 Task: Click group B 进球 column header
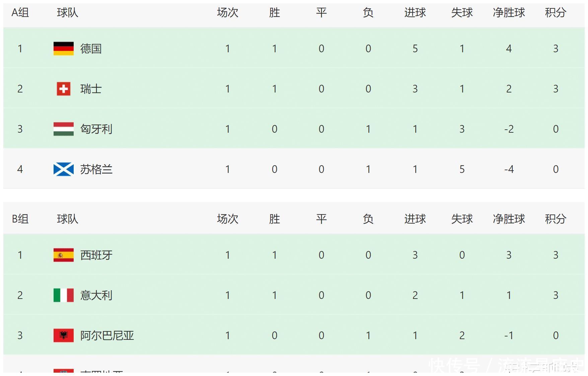[x=415, y=219]
